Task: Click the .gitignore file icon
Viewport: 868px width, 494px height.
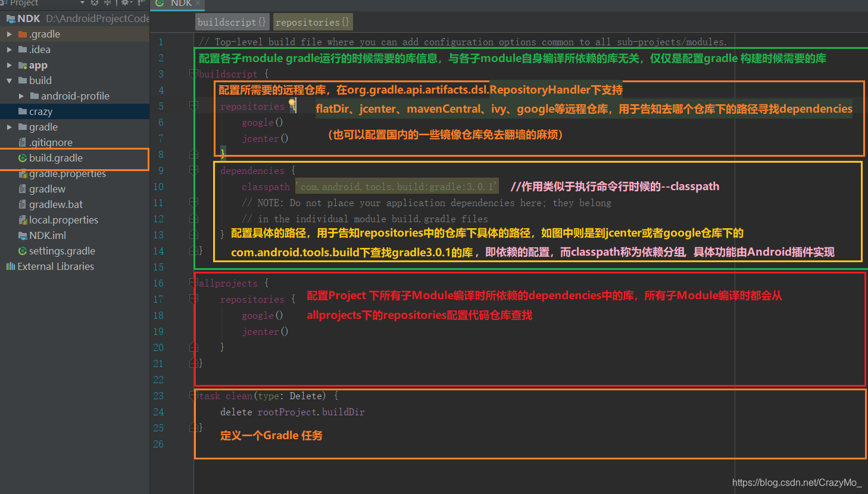Action: (x=23, y=142)
